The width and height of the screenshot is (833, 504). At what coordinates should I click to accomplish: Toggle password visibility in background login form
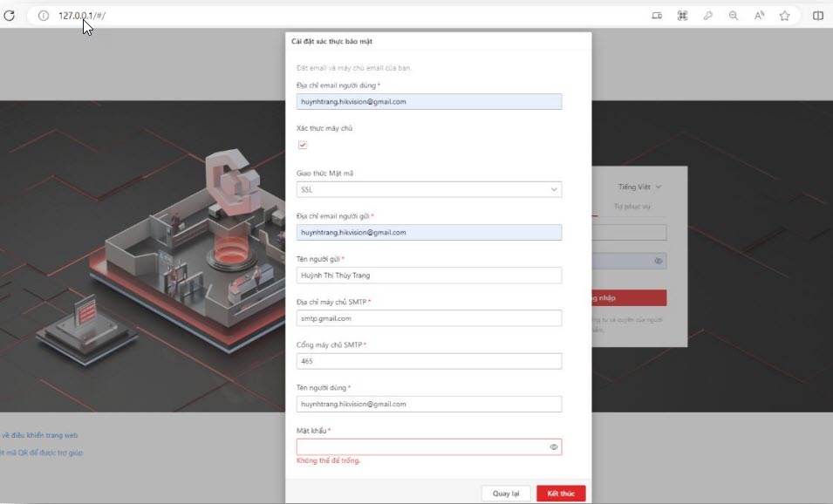point(659,261)
